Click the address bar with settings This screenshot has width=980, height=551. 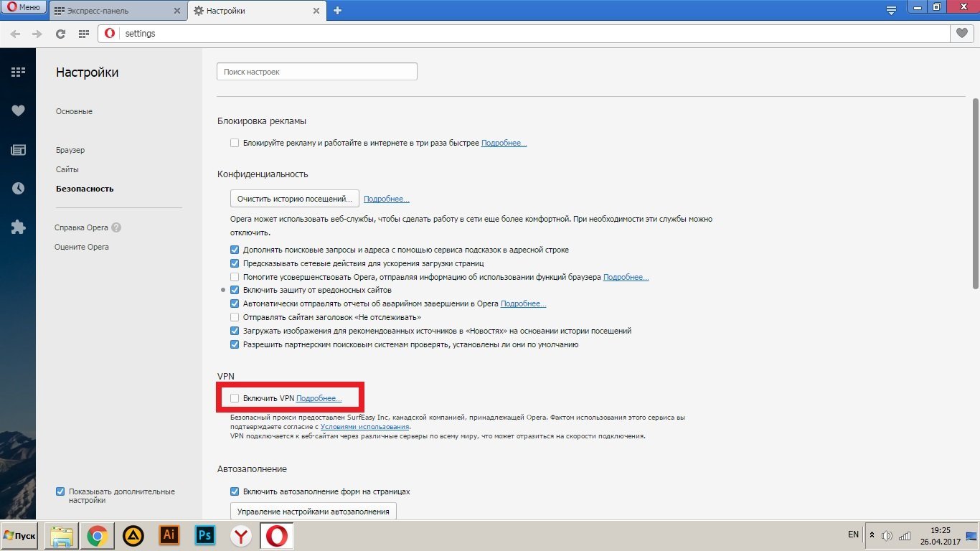coord(522,34)
